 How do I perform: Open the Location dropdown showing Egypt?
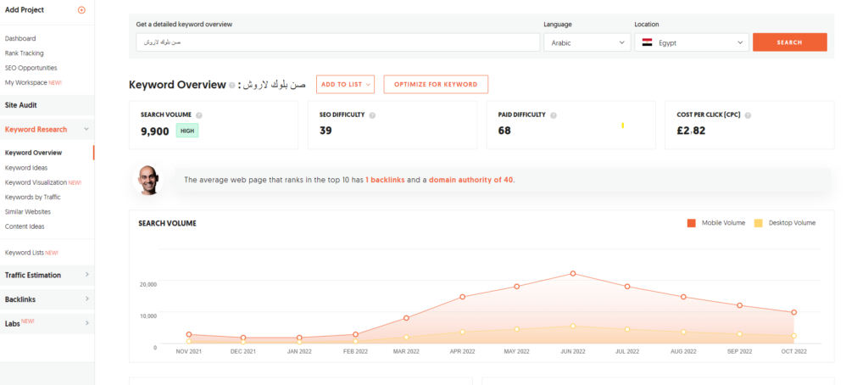click(691, 42)
